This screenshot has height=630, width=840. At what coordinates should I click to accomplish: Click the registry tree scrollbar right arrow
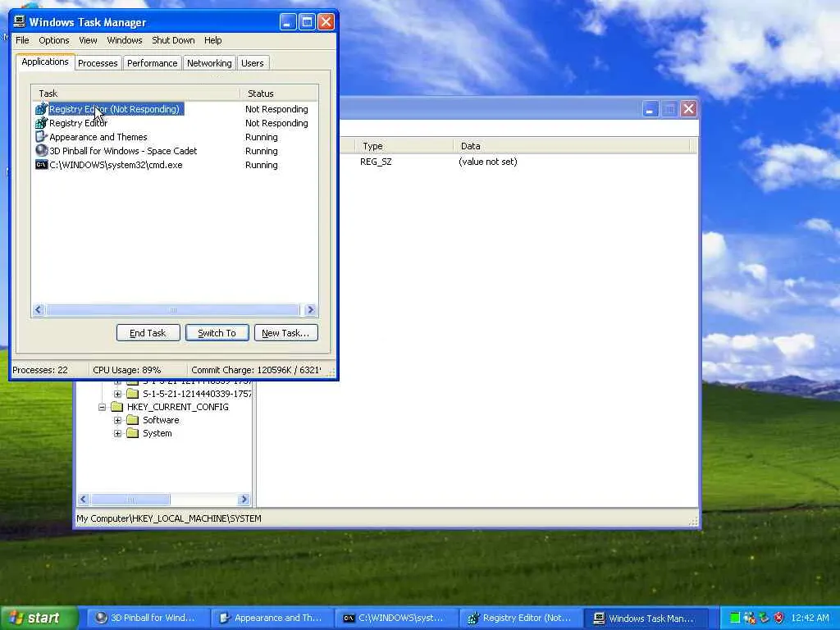(244, 500)
